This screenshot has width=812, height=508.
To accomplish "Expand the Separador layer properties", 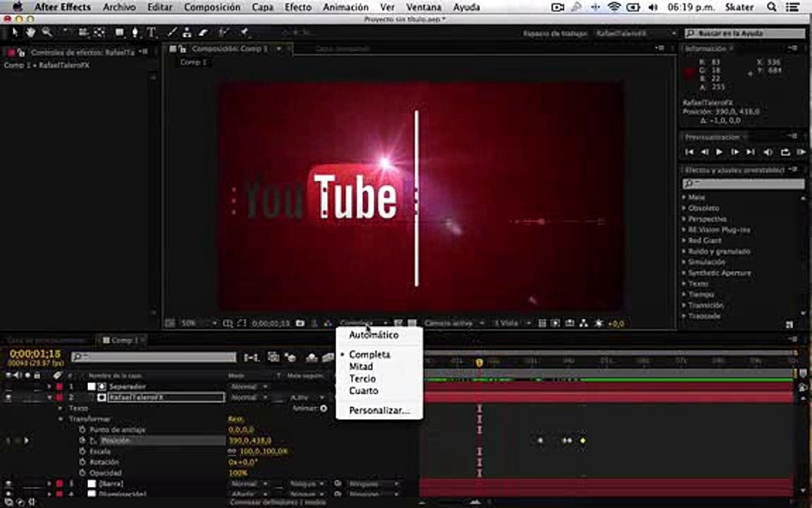I will coord(50,387).
